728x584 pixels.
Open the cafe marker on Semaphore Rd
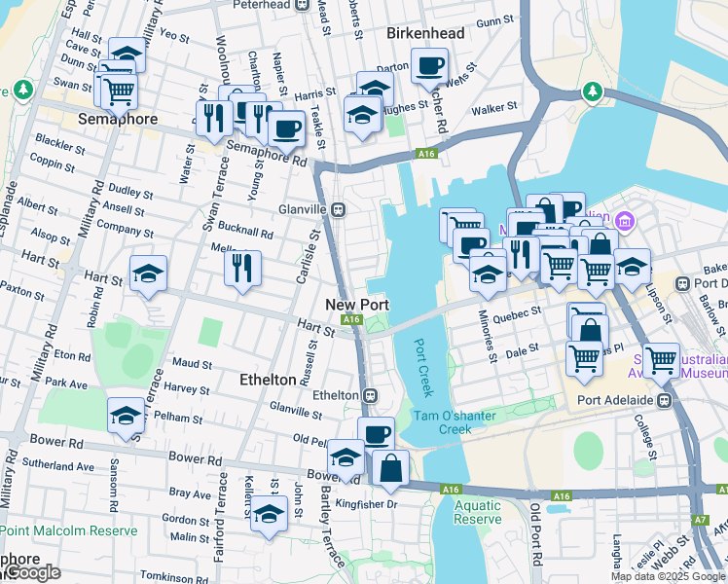287,130
